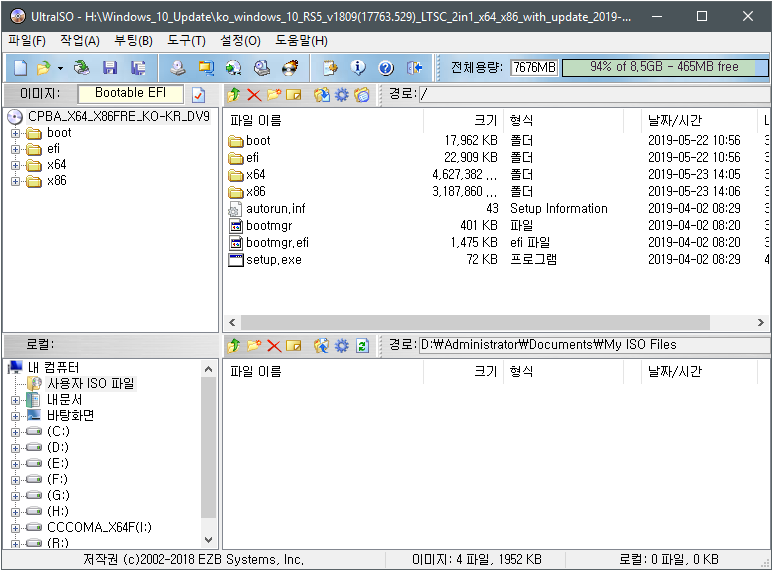Viewport: 772px width, 570px height.
Task: Open the 작업(A) menu
Action: 80,41
